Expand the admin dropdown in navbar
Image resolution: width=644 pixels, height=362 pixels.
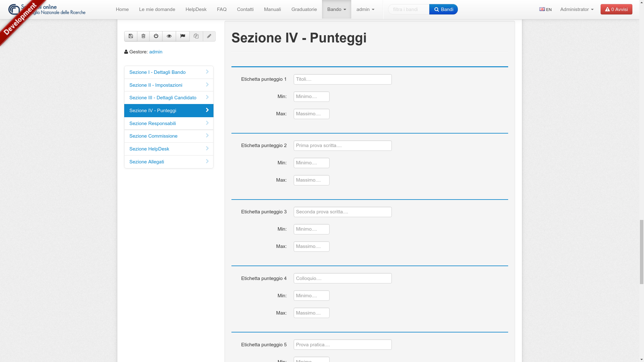365,9
